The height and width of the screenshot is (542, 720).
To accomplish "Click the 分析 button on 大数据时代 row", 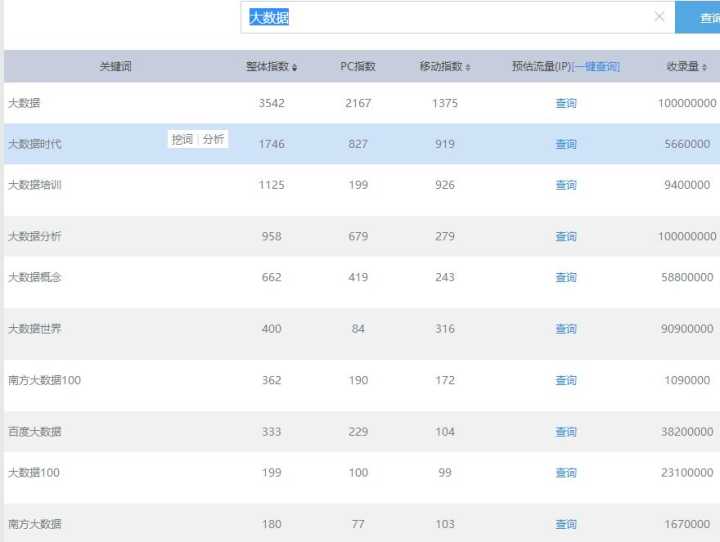I will pyautogui.click(x=214, y=140).
